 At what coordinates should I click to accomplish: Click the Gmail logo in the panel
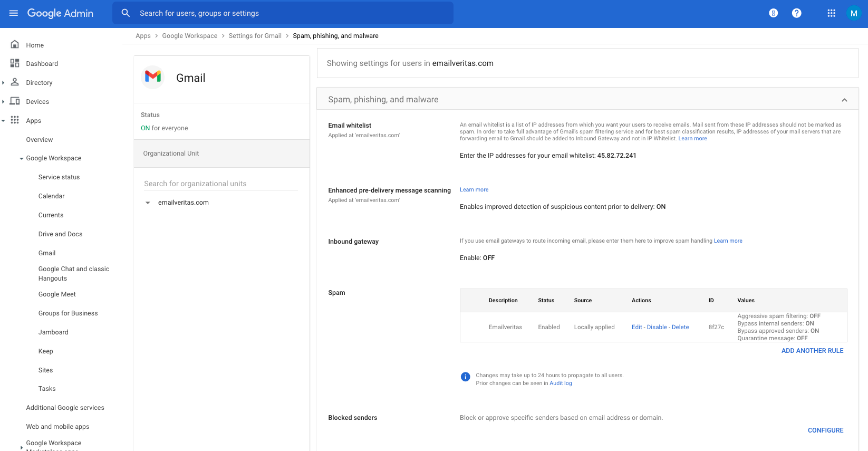(153, 77)
